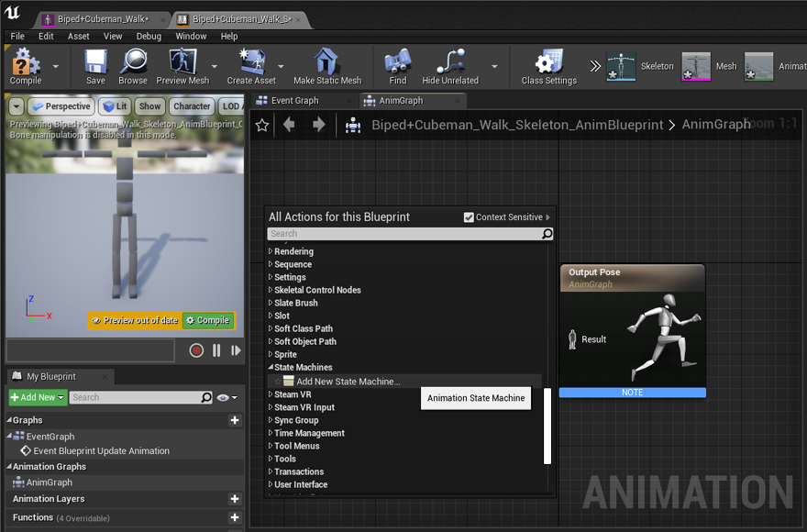Image resolution: width=807 pixels, height=532 pixels.
Task: Add a new graph with plus button
Action: click(235, 420)
